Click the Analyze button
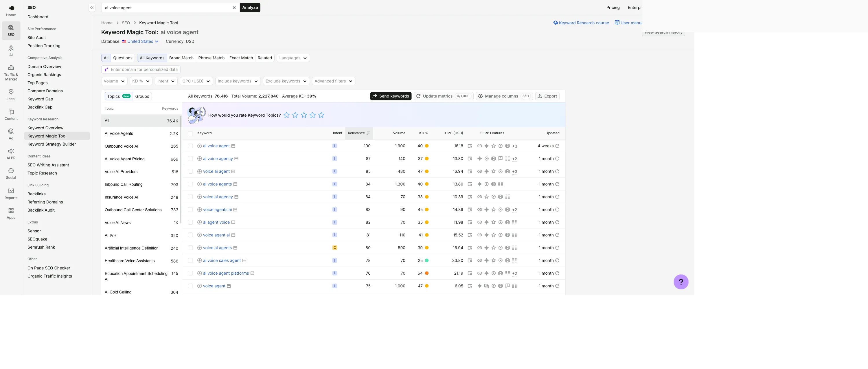 pyautogui.click(x=250, y=8)
